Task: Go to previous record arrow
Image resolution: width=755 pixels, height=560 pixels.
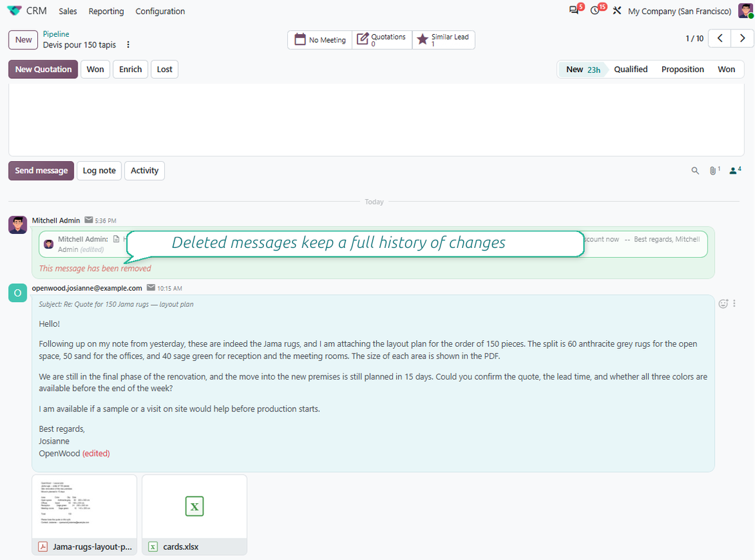Action: click(720, 38)
